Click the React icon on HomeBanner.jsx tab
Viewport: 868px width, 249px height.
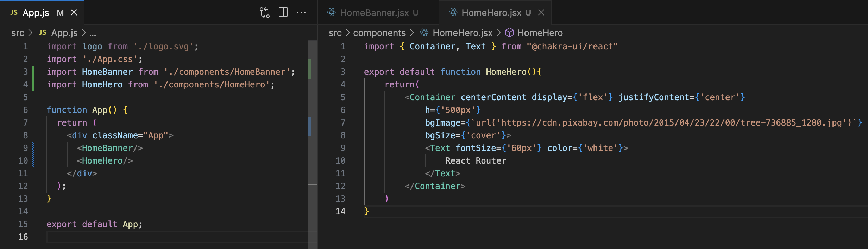[x=332, y=13]
